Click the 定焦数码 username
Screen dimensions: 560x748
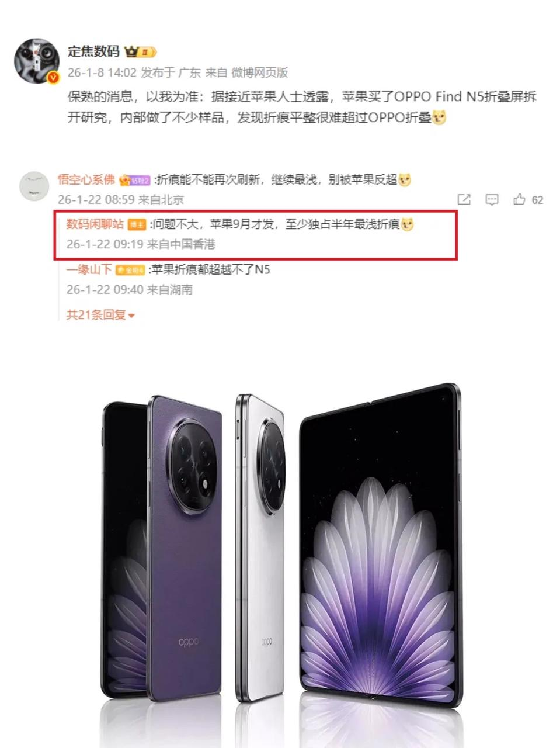pos(93,51)
